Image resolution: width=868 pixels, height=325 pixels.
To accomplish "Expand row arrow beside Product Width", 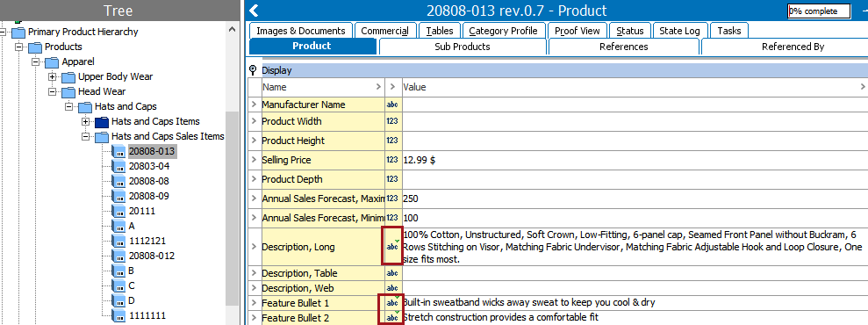I will [x=255, y=121].
